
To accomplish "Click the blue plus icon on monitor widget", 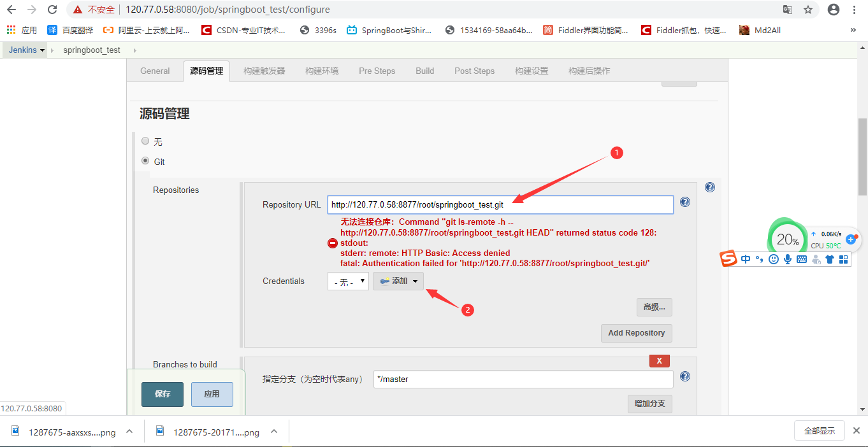I will point(850,239).
